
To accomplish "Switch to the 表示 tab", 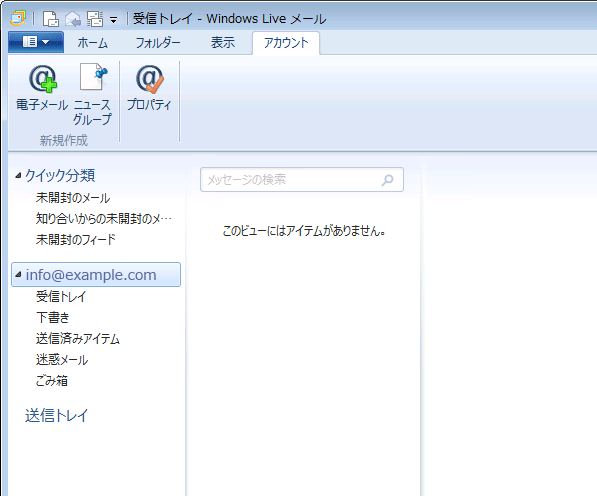I will point(223,43).
